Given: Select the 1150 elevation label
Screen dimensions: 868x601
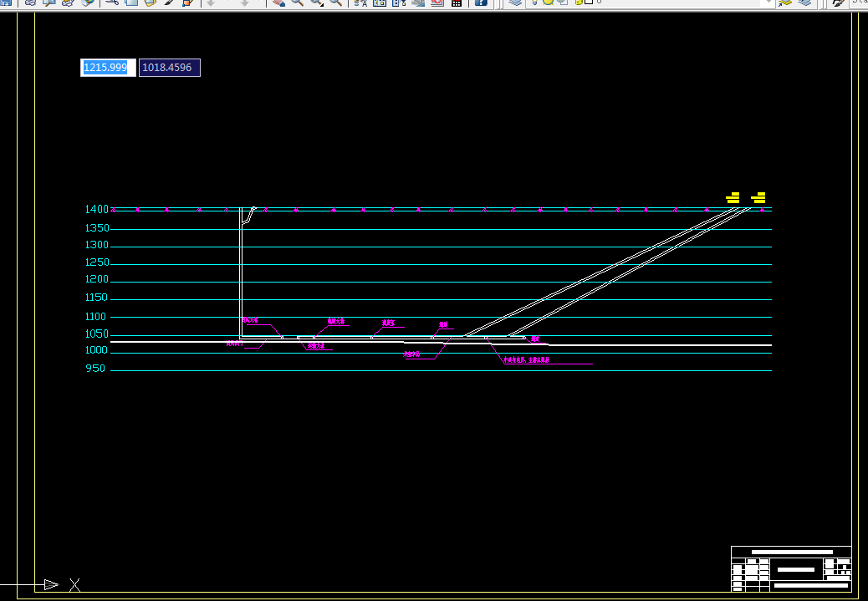Looking at the screenshot, I should (96, 298).
